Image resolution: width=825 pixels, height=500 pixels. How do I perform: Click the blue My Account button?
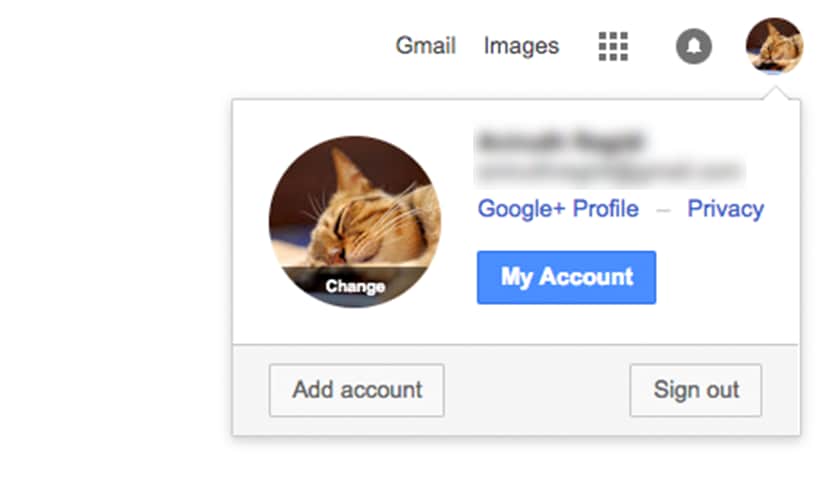coord(566,277)
